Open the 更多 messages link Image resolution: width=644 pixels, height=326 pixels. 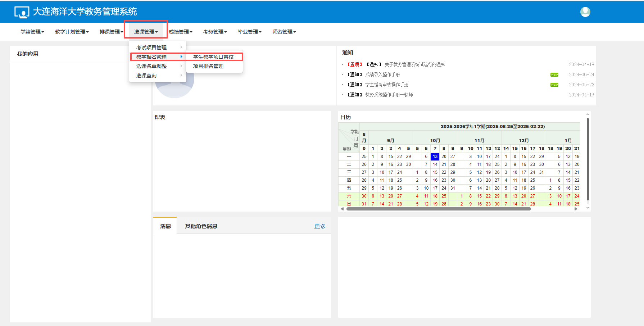319,226
